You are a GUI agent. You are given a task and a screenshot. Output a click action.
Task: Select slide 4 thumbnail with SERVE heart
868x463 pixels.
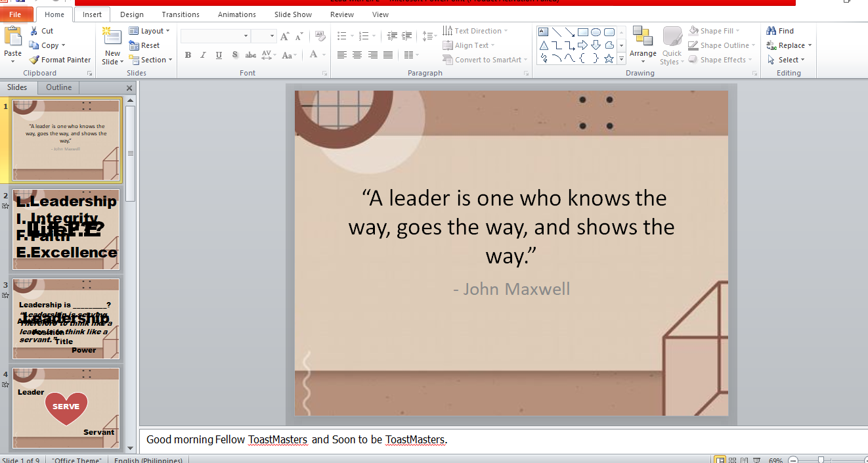click(x=66, y=407)
